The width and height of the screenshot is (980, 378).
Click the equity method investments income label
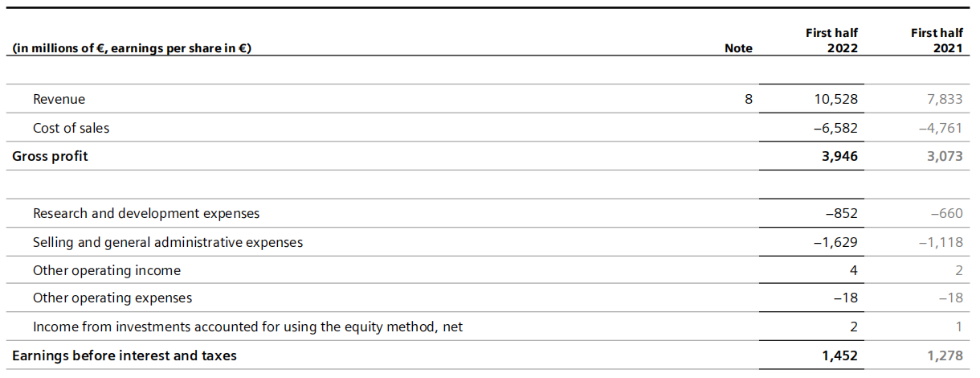[x=247, y=327]
